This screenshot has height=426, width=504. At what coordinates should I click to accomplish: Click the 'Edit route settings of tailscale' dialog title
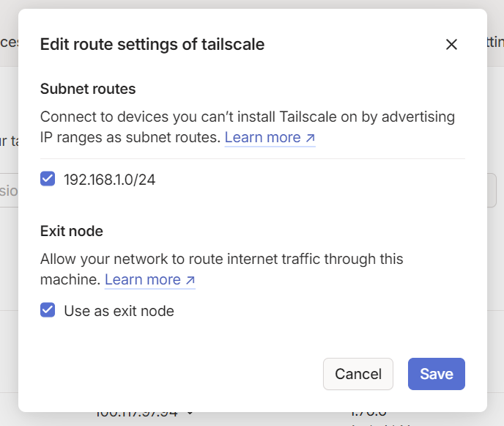pyautogui.click(x=152, y=45)
